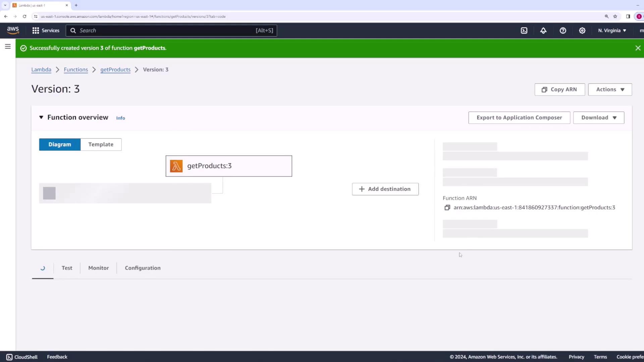Open the Monitor tab

(99, 268)
